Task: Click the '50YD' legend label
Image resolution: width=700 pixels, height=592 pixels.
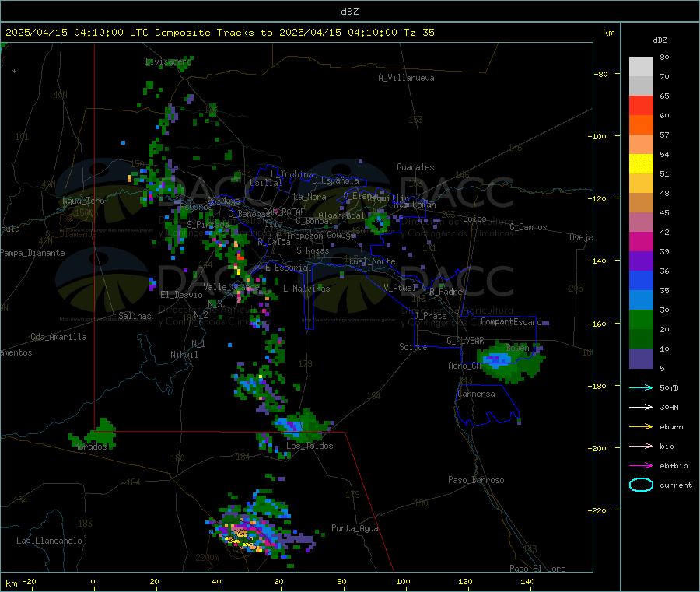Action: (669, 387)
